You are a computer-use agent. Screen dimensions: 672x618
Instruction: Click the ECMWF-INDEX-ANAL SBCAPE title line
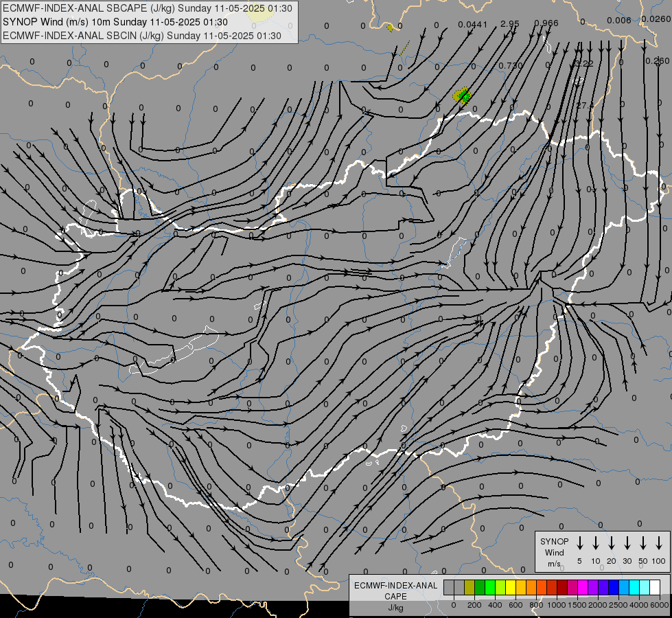click(x=148, y=8)
